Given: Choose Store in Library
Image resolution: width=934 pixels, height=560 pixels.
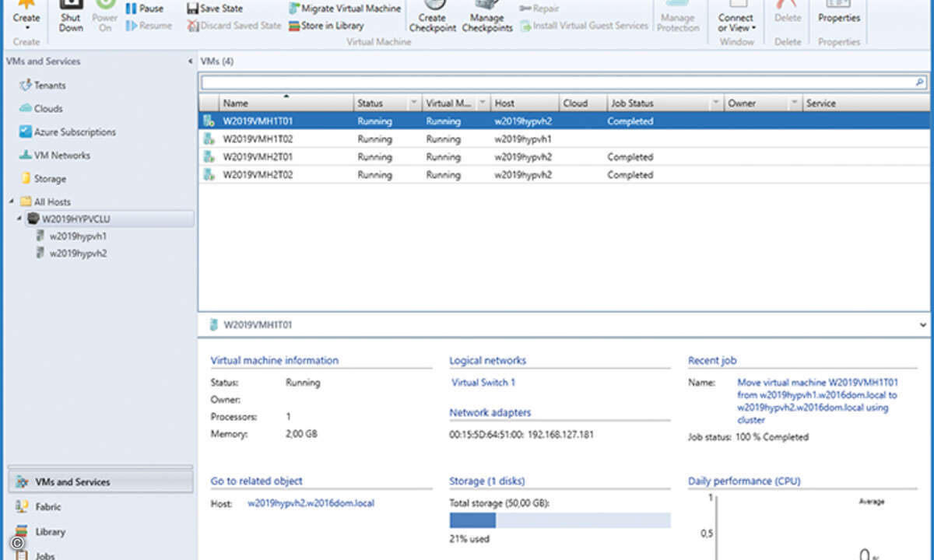Looking at the screenshot, I should tap(326, 26).
